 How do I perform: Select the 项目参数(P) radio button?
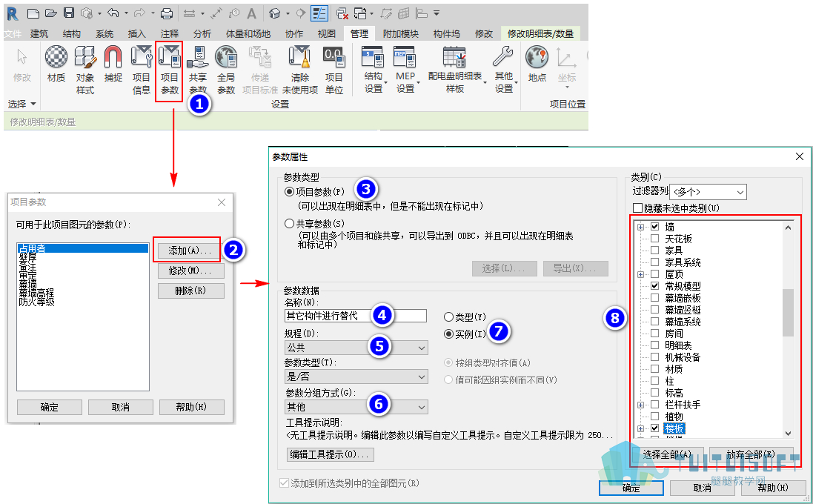(x=289, y=192)
